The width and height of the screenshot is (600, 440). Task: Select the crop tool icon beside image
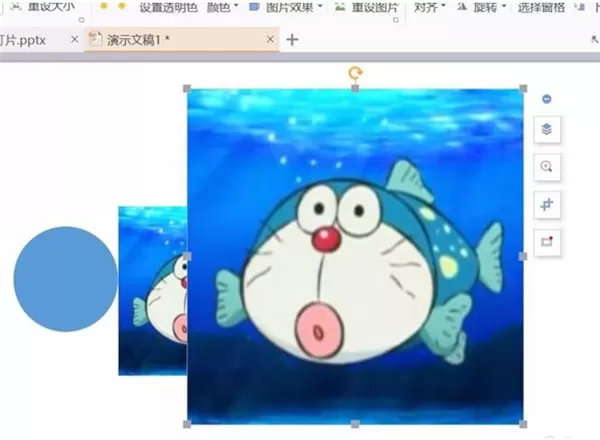pyautogui.click(x=547, y=205)
